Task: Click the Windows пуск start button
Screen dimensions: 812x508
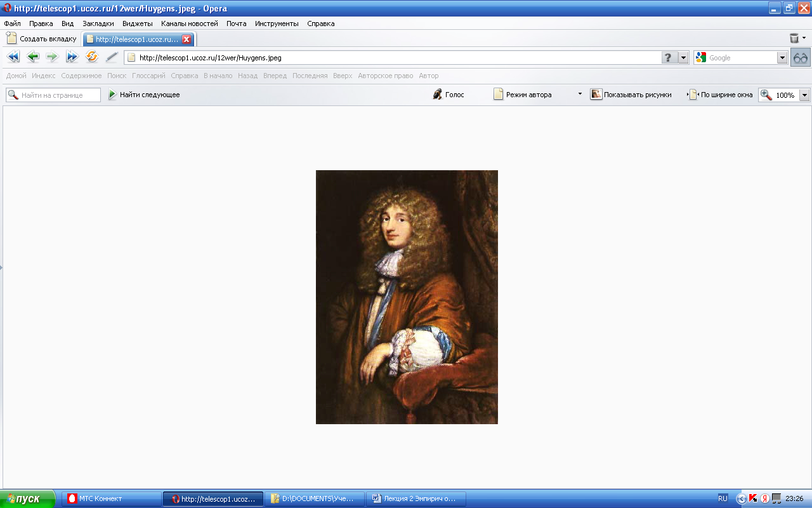Action: pyautogui.click(x=28, y=498)
